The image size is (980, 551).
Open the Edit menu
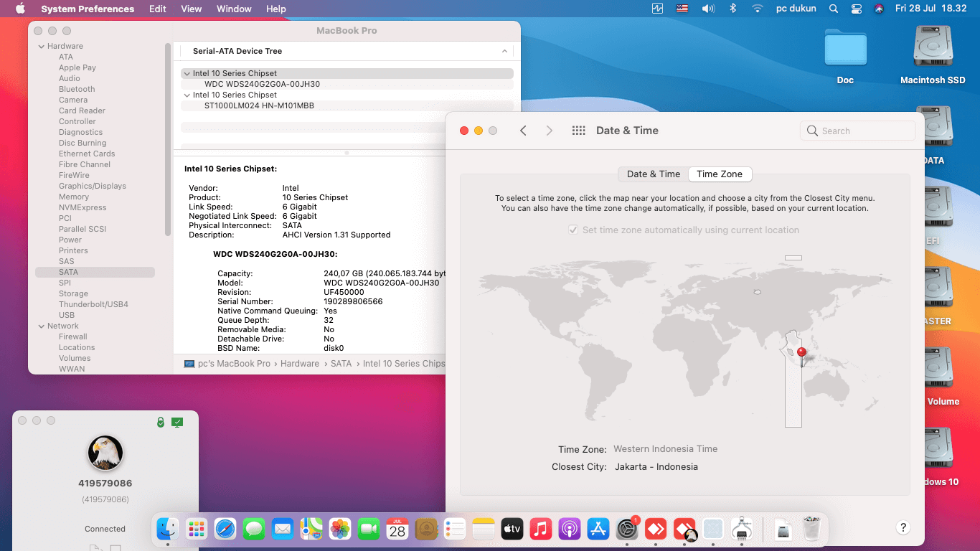point(158,9)
